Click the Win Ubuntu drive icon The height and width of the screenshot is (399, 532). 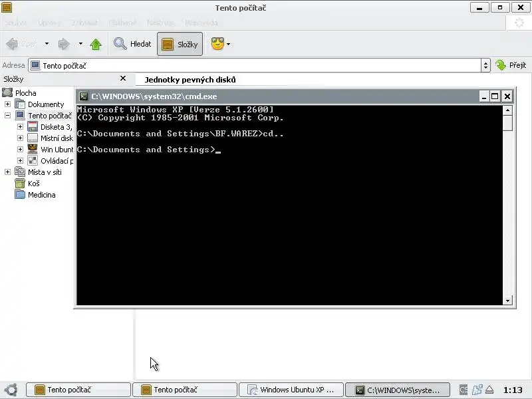[33, 149]
